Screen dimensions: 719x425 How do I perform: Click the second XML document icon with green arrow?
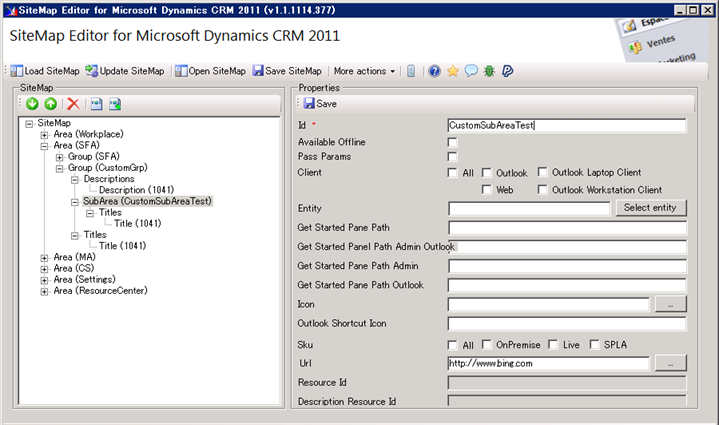115,104
